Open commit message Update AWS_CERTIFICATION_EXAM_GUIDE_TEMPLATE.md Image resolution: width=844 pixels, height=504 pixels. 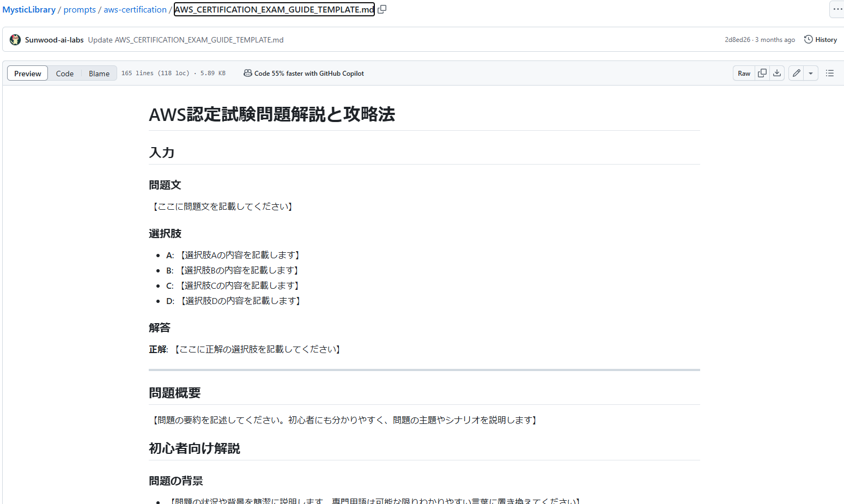pyautogui.click(x=186, y=40)
